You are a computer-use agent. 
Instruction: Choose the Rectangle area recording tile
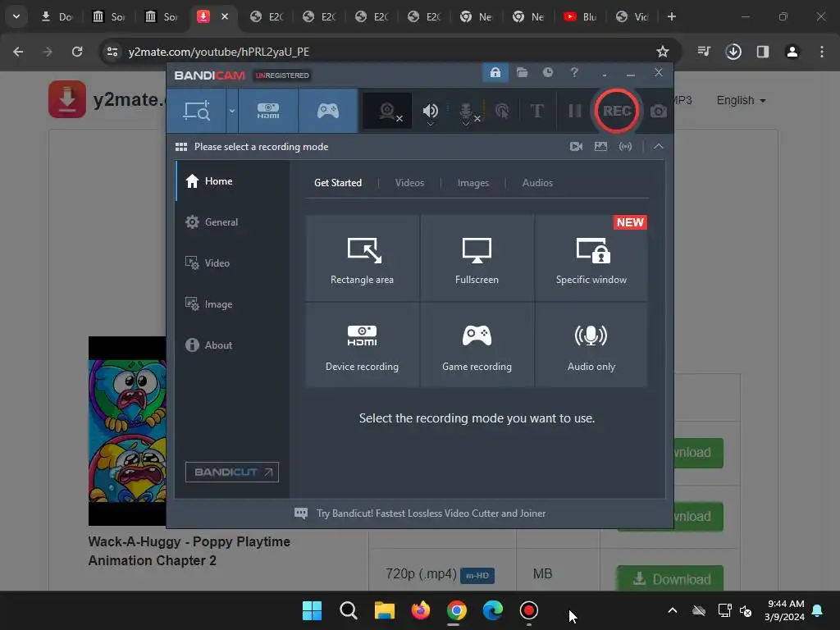click(x=362, y=258)
